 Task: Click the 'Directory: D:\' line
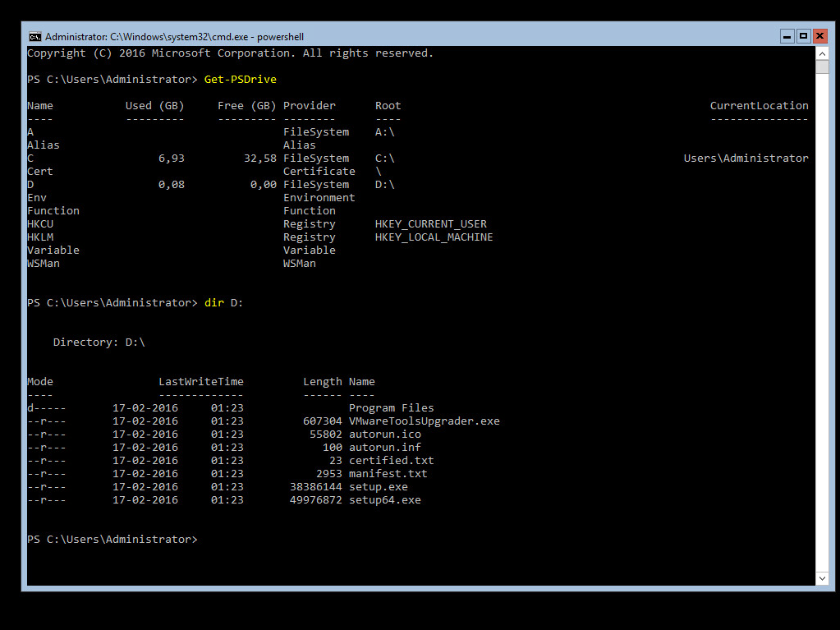pos(99,343)
